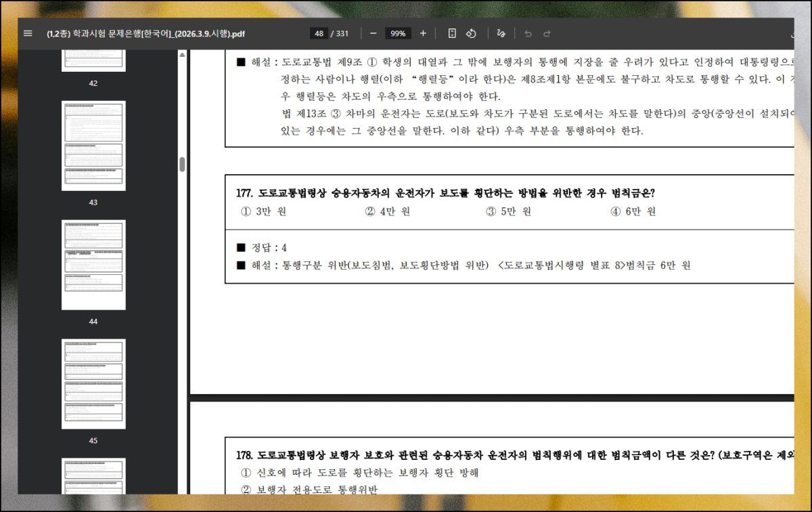Click option ① 신호에 따라 도로를 횡단하는 보행자

pos(360,473)
